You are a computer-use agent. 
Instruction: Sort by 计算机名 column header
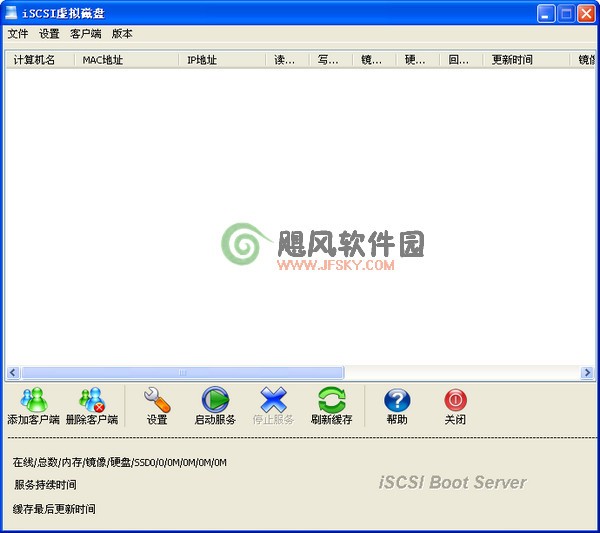point(40,60)
